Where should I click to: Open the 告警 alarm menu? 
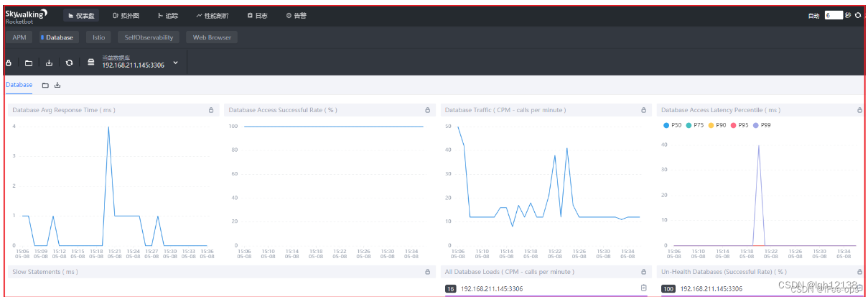coord(297,16)
